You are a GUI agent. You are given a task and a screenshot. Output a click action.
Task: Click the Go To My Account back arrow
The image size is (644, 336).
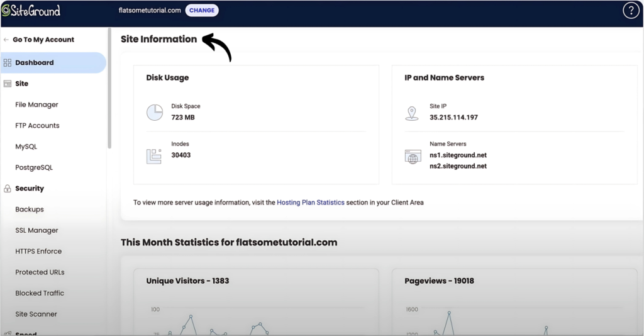point(6,40)
